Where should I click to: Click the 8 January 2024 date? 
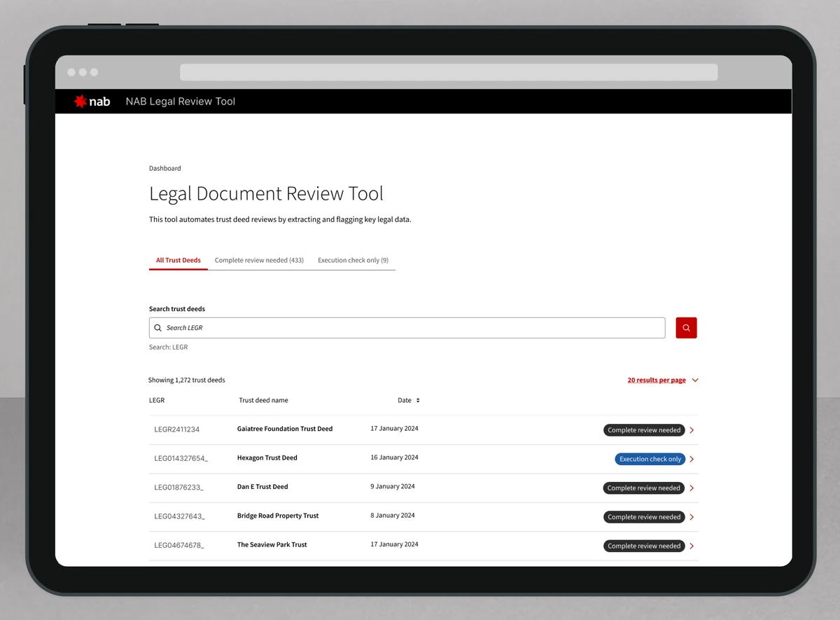click(x=393, y=515)
